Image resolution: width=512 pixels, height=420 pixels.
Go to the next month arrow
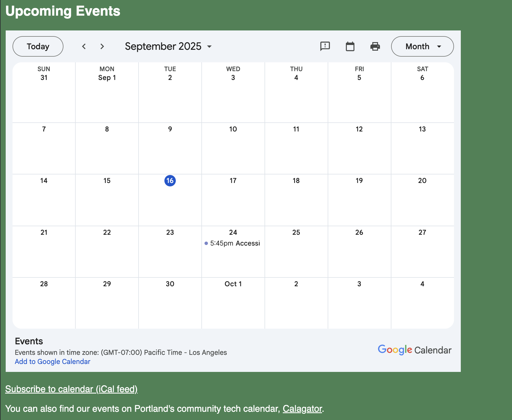tap(102, 46)
